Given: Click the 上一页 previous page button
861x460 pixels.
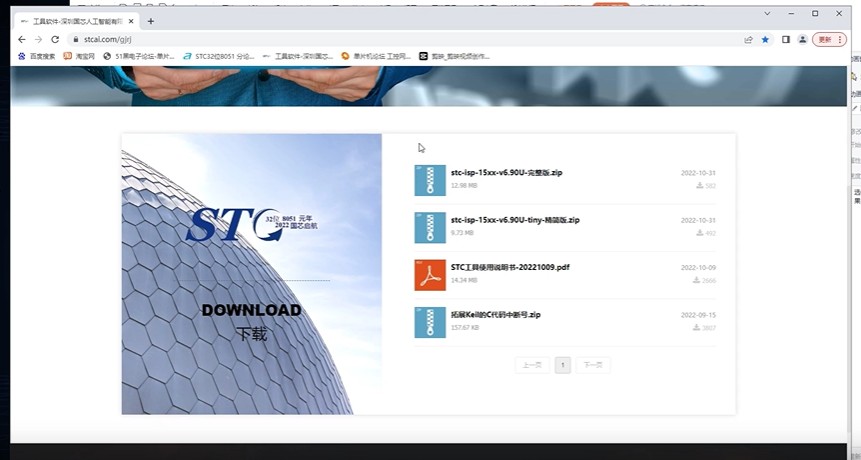Looking at the screenshot, I should tap(532, 365).
